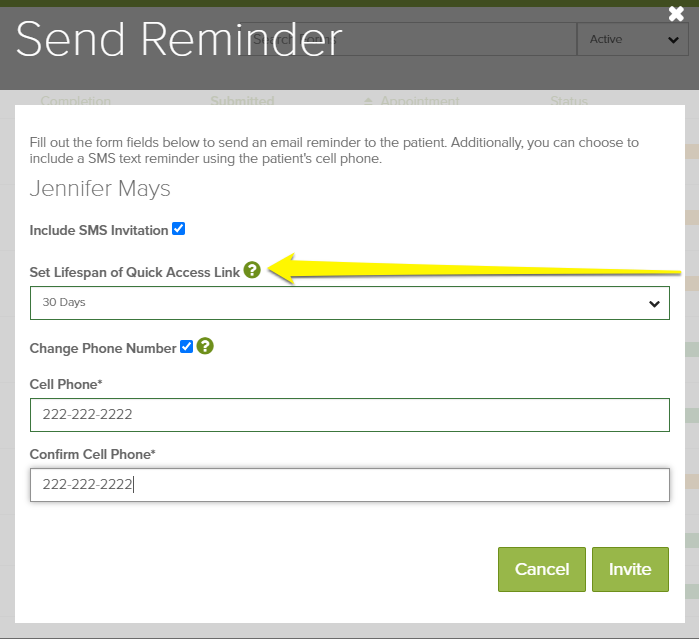Uncheck the Include SMS Invitation checkbox
699x639 pixels.
click(179, 229)
